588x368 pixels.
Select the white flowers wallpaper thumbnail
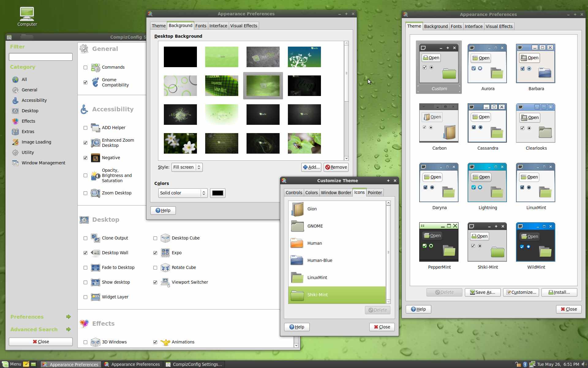click(x=180, y=144)
